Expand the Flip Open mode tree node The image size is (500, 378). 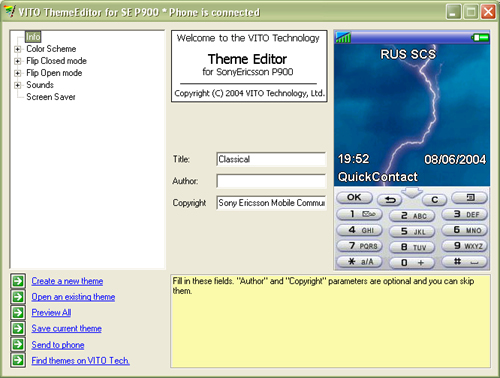[x=17, y=73]
